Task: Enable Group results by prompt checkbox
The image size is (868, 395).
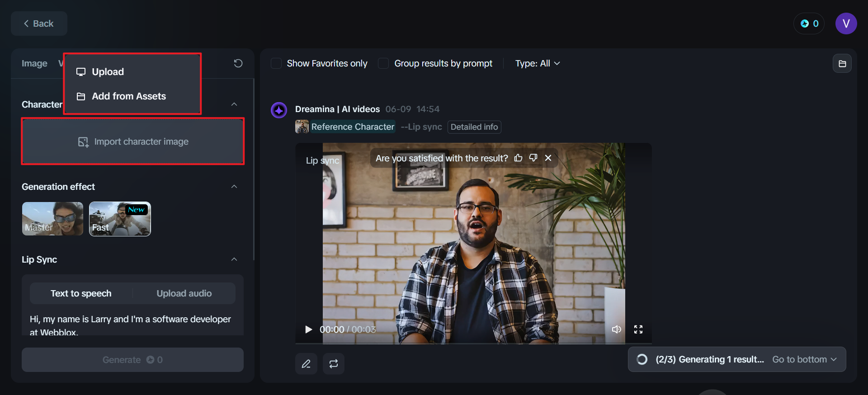Action: click(383, 63)
